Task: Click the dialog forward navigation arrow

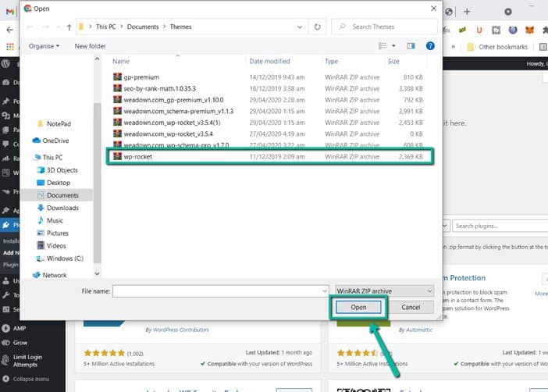Action: click(46, 27)
